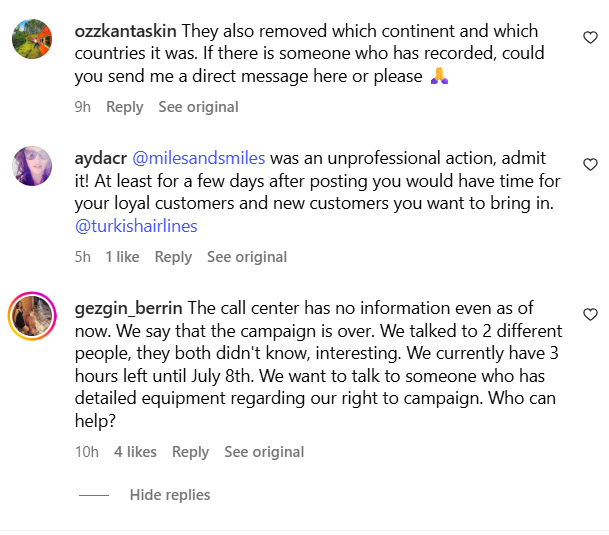See original of gezgin_berrin's comment

click(264, 452)
